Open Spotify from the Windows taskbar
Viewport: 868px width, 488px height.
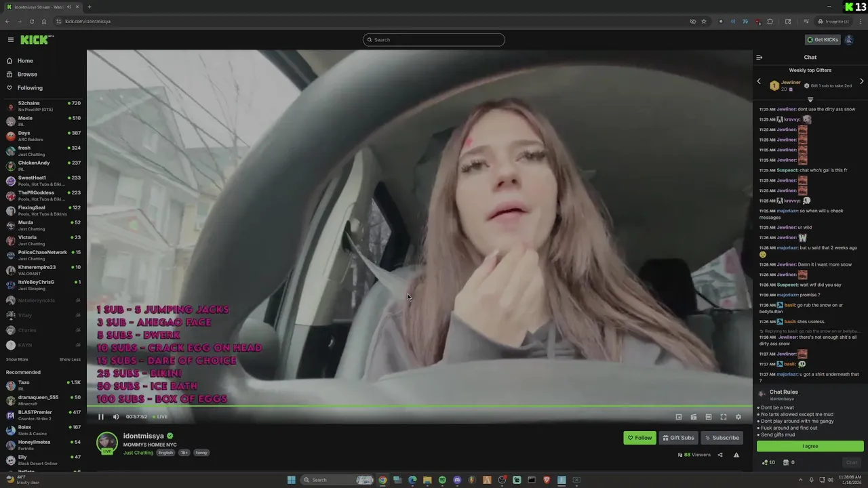(x=442, y=480)
